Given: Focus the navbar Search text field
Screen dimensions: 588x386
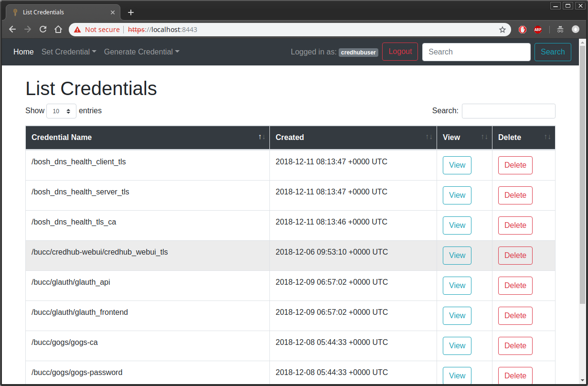Looking at the screenshot, I should (476, 52).
